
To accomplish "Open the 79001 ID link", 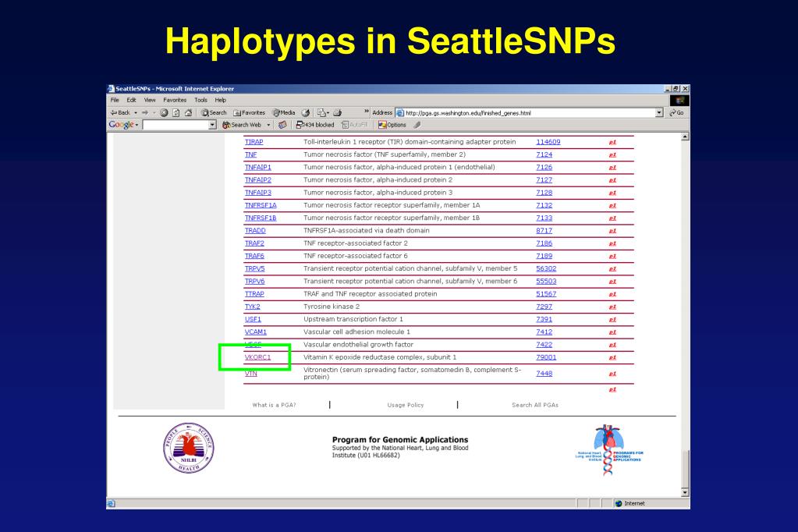I will (x=546, y=357).
